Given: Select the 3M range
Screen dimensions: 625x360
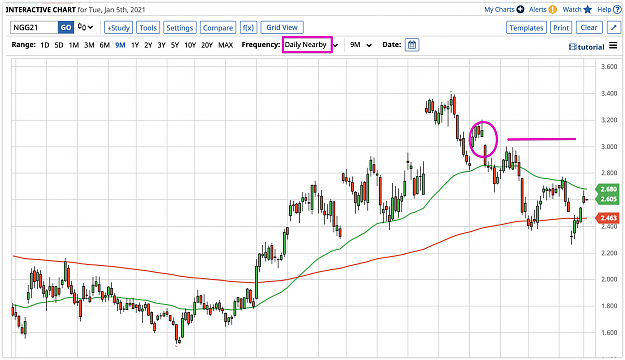Looking at the screenshot, I should click(89, 45).
